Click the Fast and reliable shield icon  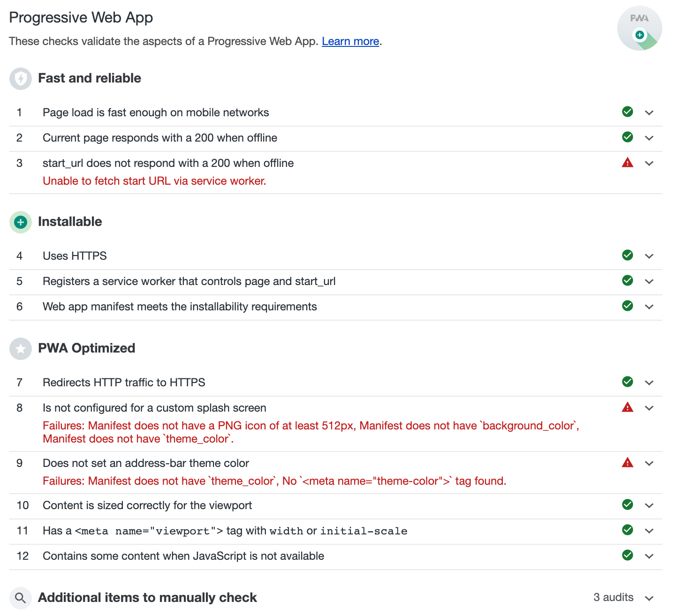pos(21,79)
